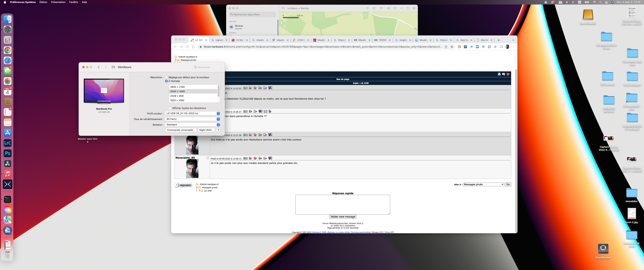Open Lightroom Classic from the Dock

pyautogui.click(x=7, y=143)
